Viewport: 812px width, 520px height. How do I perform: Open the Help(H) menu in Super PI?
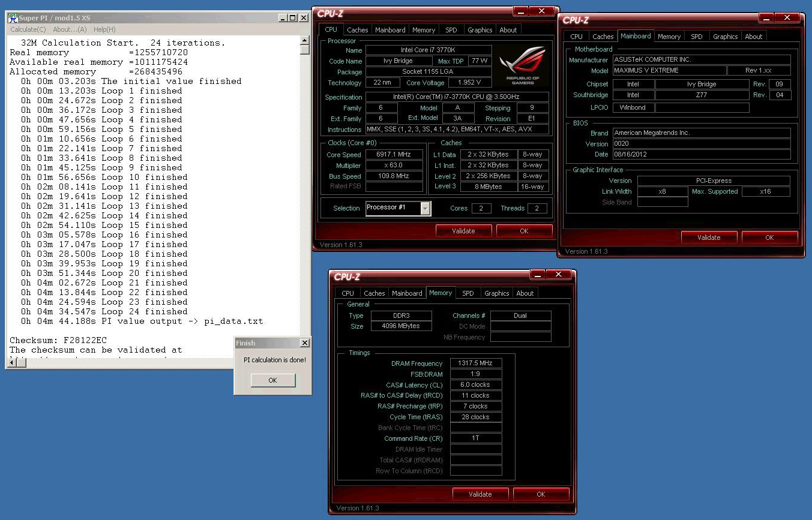click(104, 29)
